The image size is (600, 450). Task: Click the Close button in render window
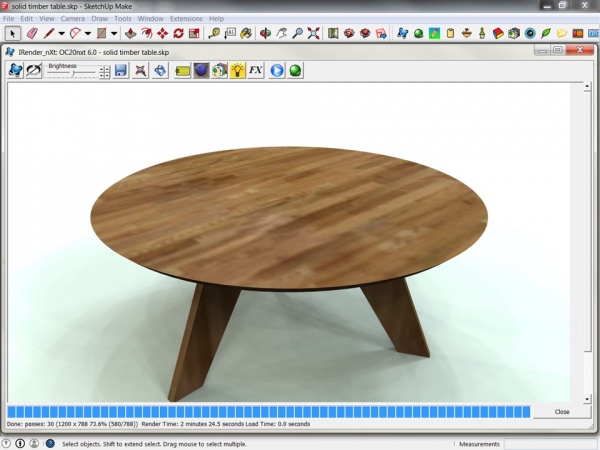coord(562,412)
